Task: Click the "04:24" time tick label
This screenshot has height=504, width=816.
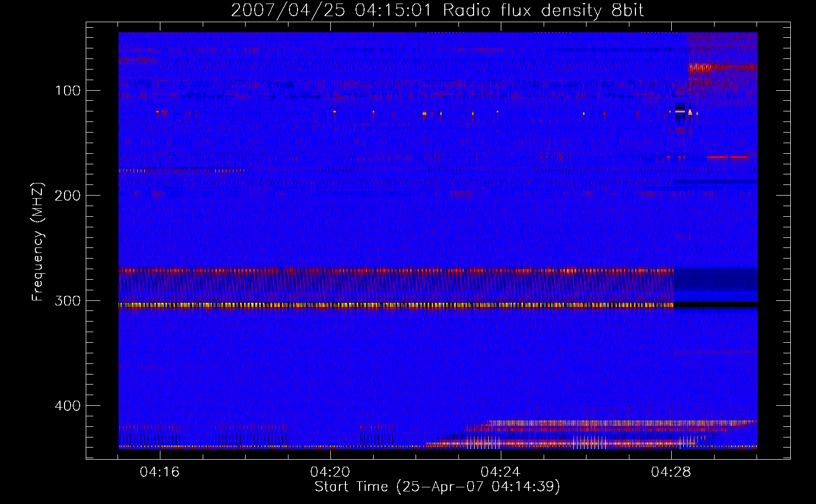Action: point(500,472)
